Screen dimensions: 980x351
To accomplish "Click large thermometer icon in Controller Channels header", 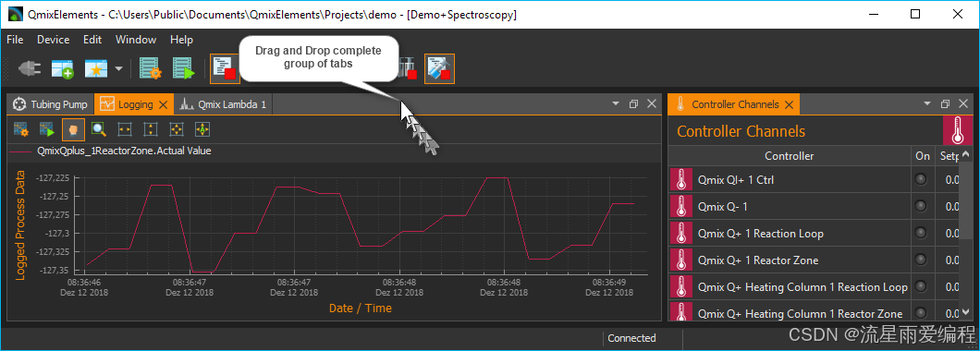I will coord(958,130).
